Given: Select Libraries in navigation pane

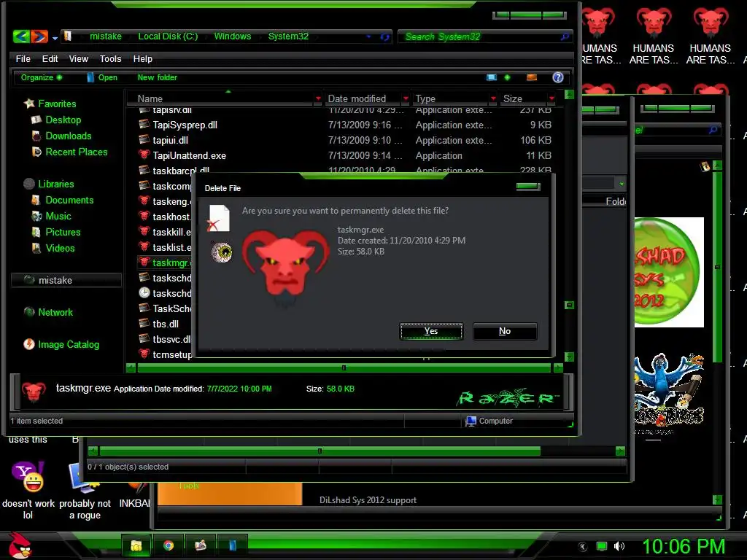Looking at the screenshot, I should tap(49, 184).
